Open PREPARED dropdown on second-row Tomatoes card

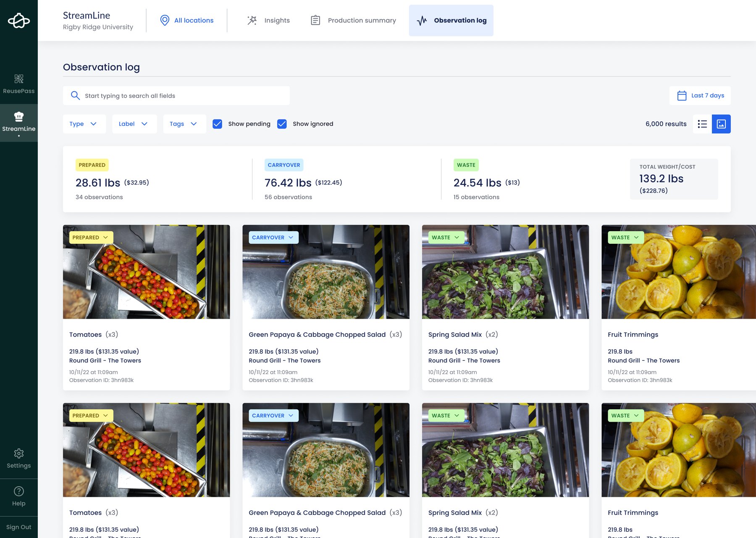91,416
